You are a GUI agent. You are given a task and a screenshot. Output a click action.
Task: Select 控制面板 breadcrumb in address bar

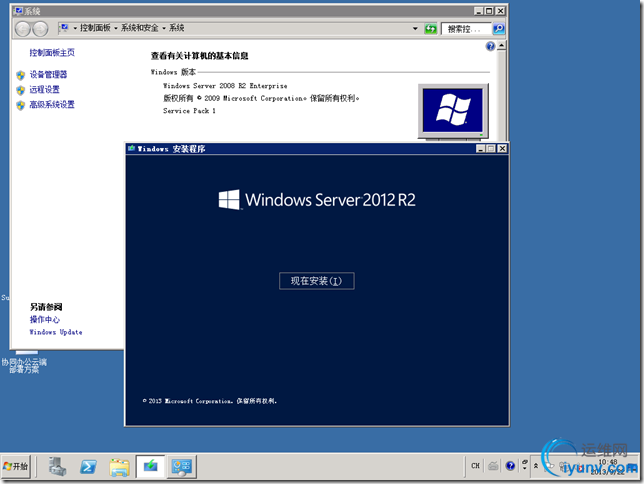(95, 28)
